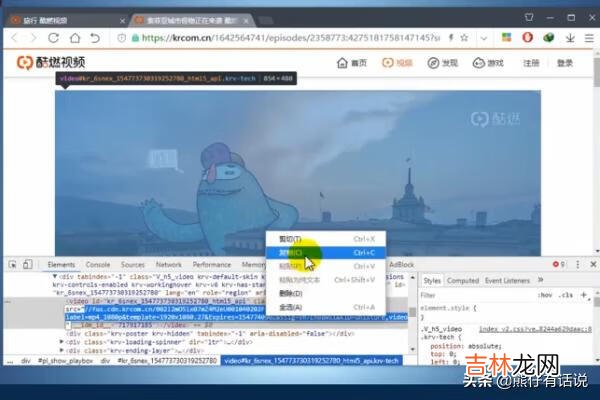Expand the krv-loading-spinner div node

click(x=62, y=341)
